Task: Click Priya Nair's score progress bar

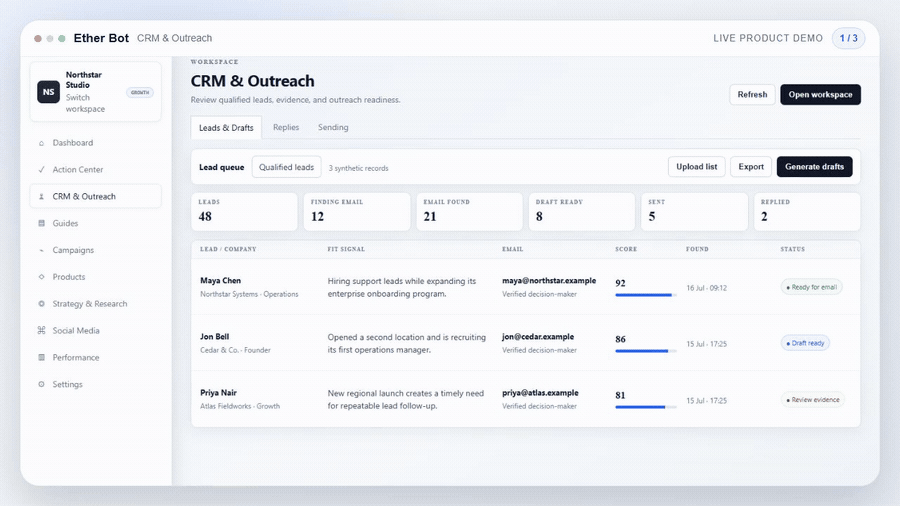Action: click(646, 407)
